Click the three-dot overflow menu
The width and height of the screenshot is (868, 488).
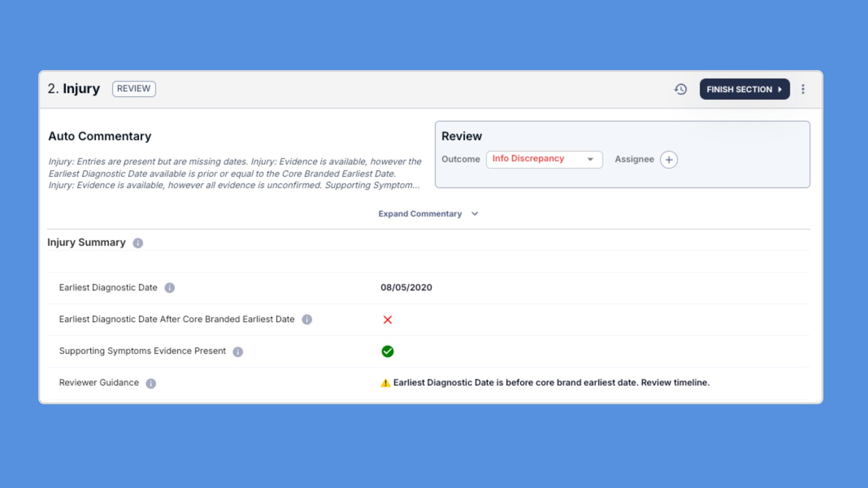point(803,89)
